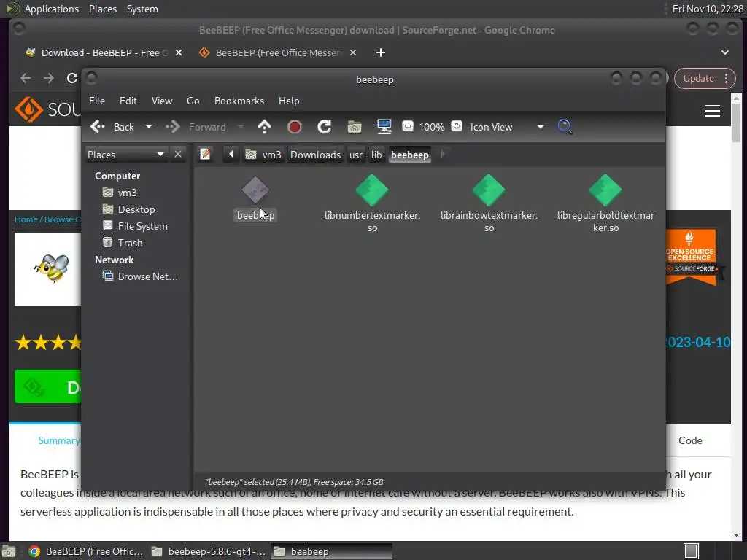The height and width of the screenshot is (560, 747).
Task: Select libregularboldtextmarker.so file
Action: 605,203
